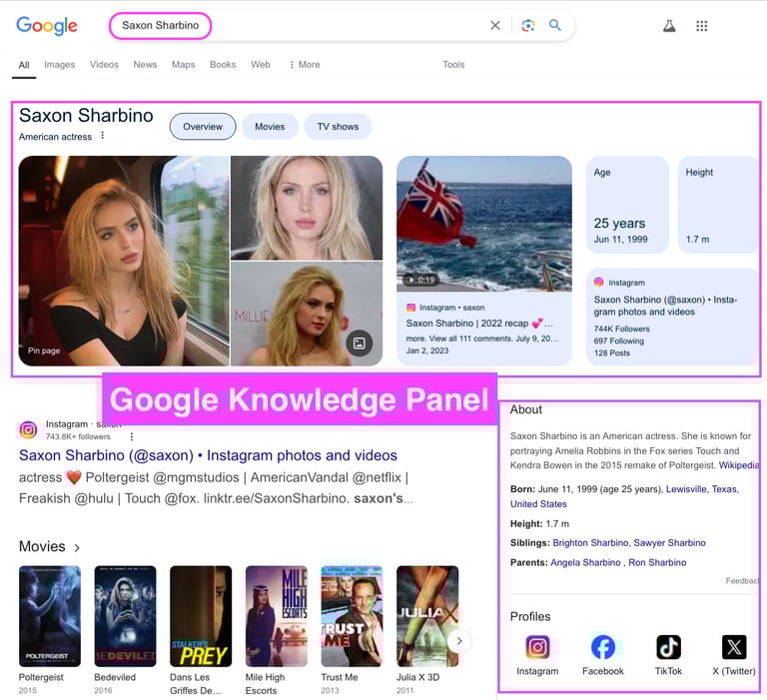Open the Tools options
The height and width of the screenshot is (700, 767).
click(453, 65)
